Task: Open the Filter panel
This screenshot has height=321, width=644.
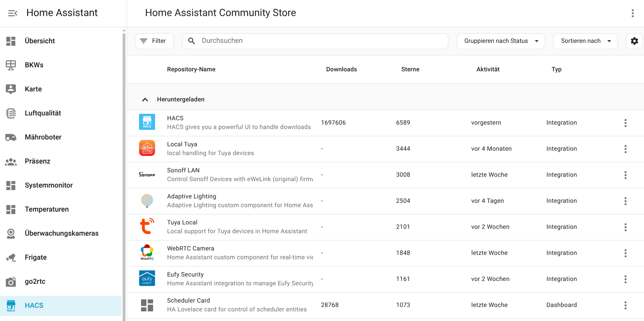Action: 154,41
